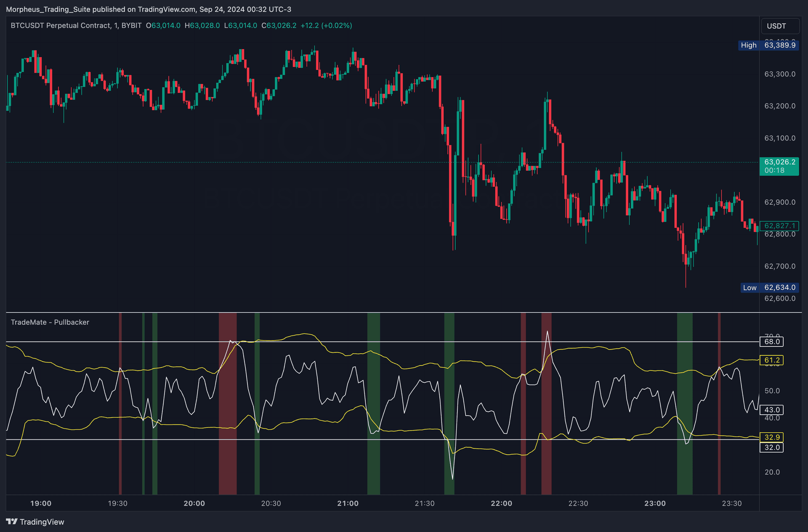This screenshot has width=808, height=532.
Task: Click the 32.0 lower level label
Action: [771, 447]
